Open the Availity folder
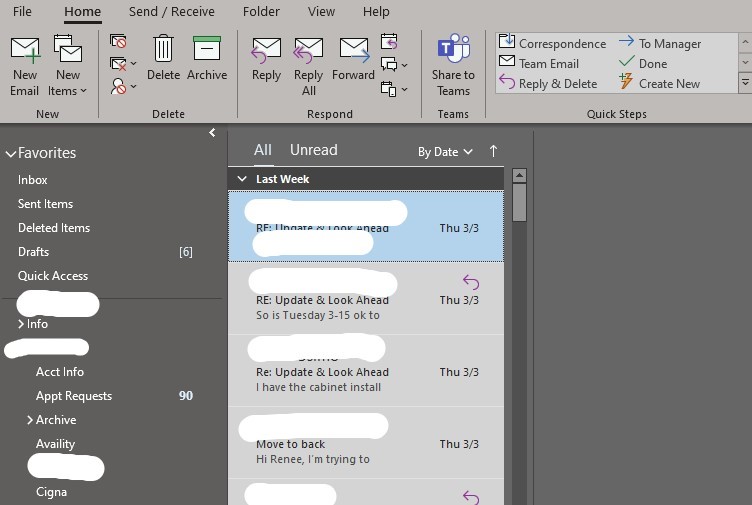Image resolution: width=752 pixels, height=505 pixels. pos(55,444)
